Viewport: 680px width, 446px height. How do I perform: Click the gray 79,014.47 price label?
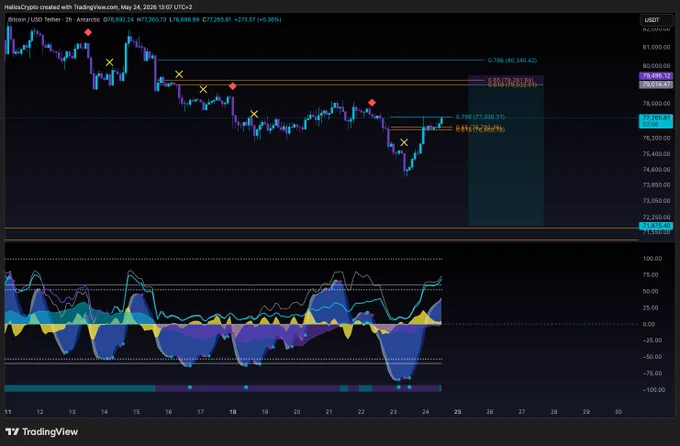tap(656, 84)
